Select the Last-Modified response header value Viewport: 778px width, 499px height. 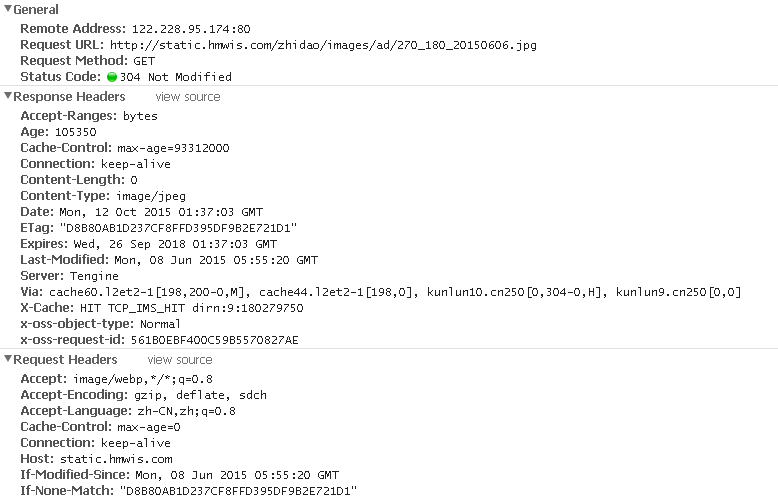(x=215, y=260)
